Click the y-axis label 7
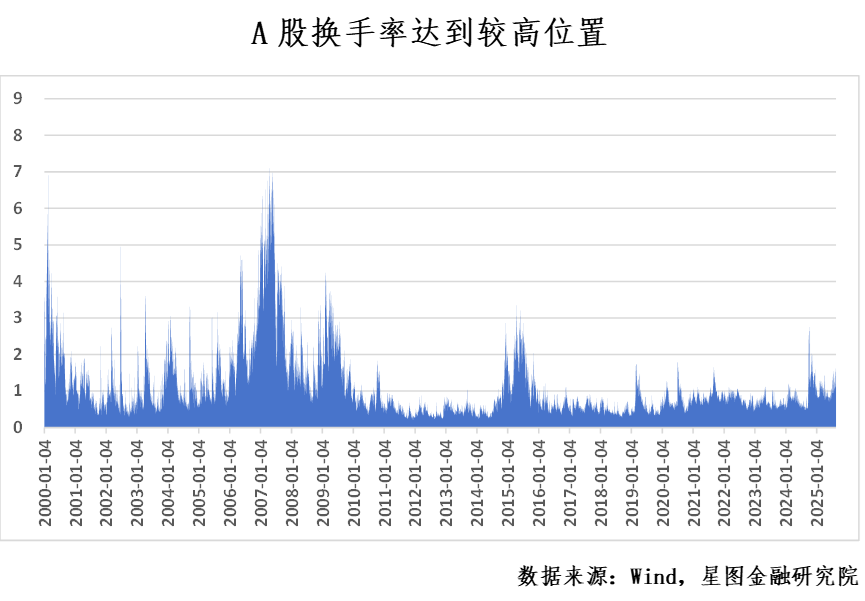The width and height of the screenshot is (865, 601). coord(18,172)
